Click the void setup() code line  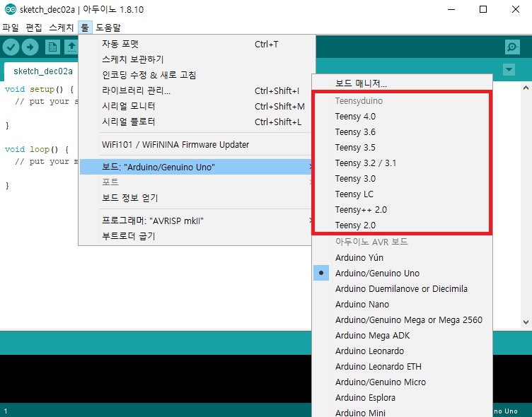click(39, 90)
